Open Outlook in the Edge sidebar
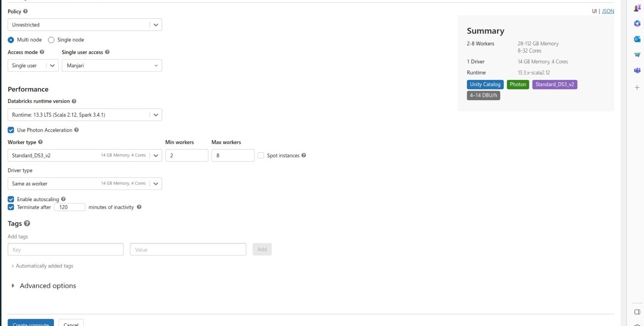 point(637,39)
